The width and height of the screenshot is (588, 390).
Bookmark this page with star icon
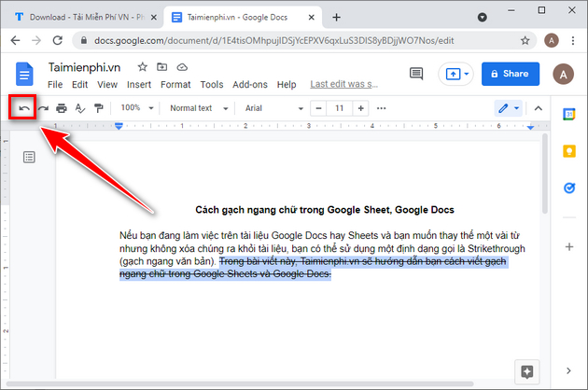coord(525,40)
